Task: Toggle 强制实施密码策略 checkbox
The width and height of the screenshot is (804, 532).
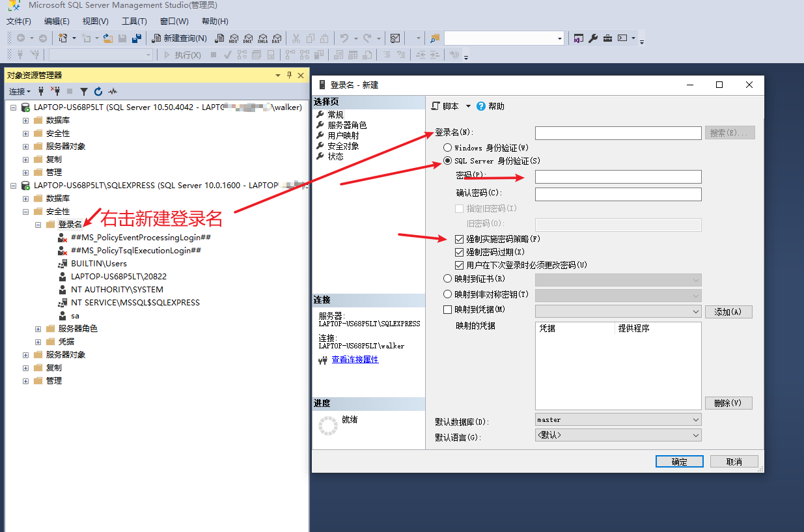Action: tap(460, 240)
